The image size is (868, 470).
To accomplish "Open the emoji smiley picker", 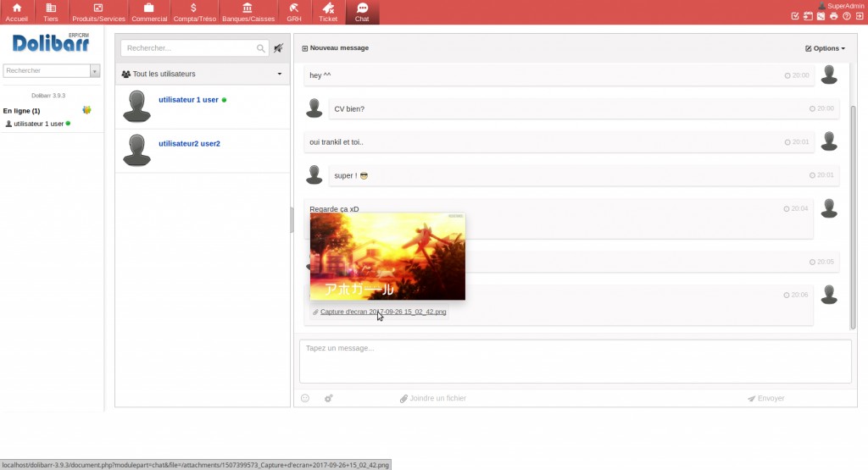I will pyautogui.click(x=305, y=398).
